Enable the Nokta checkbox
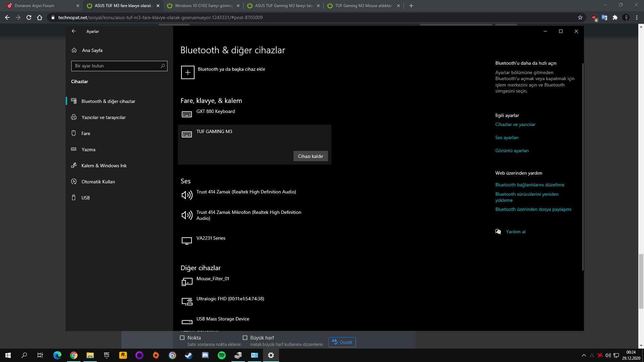The image size is (644, 362). coord(182,338)
